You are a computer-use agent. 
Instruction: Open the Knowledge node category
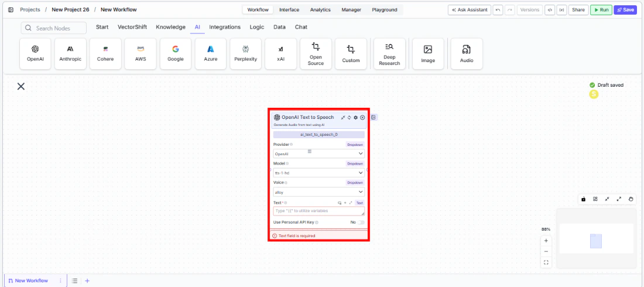click(170, 27)
